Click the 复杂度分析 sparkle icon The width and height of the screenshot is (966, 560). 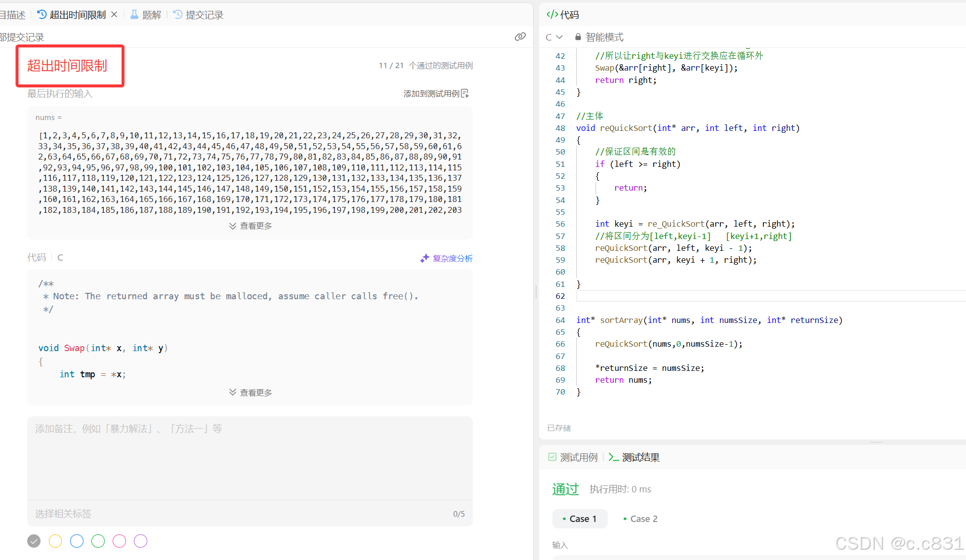(424, 258)
